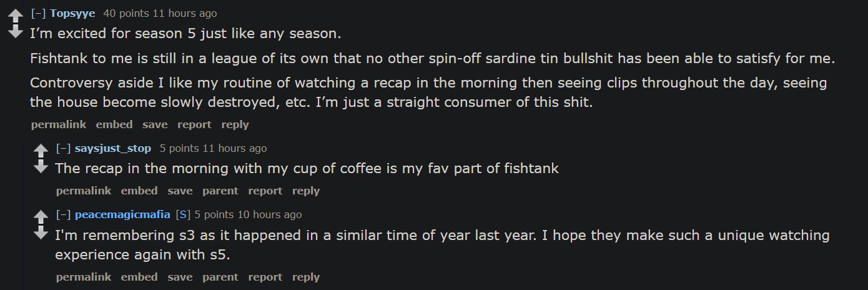The width and height of the screenshot is (868, 290).
Task: Upvote Topsyye's comment
Action: click(15, 15)
